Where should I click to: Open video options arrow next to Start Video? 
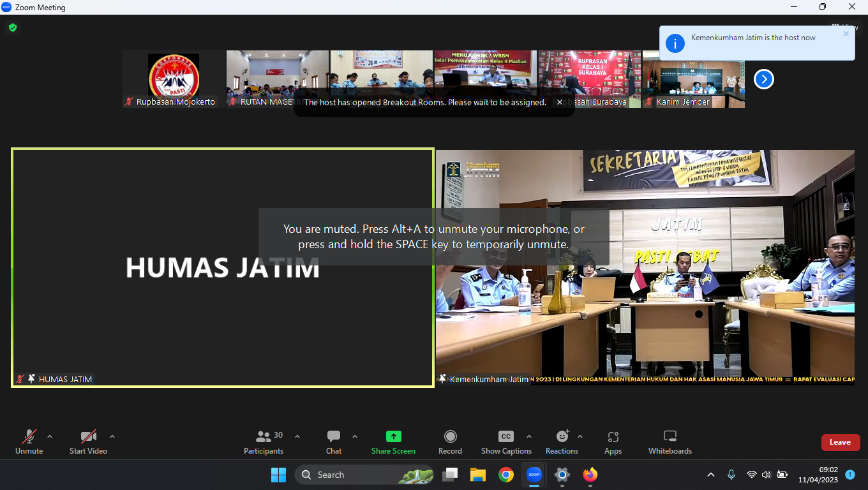tap(112, 437)
